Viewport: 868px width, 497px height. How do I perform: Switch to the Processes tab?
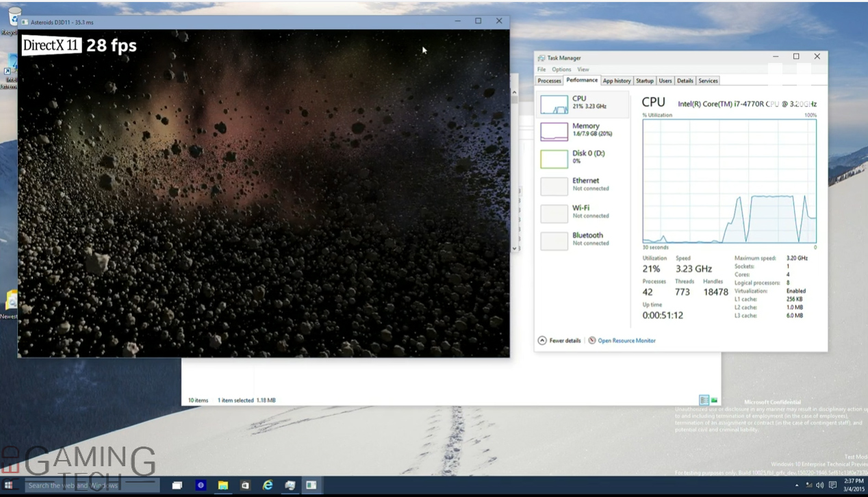549,81
